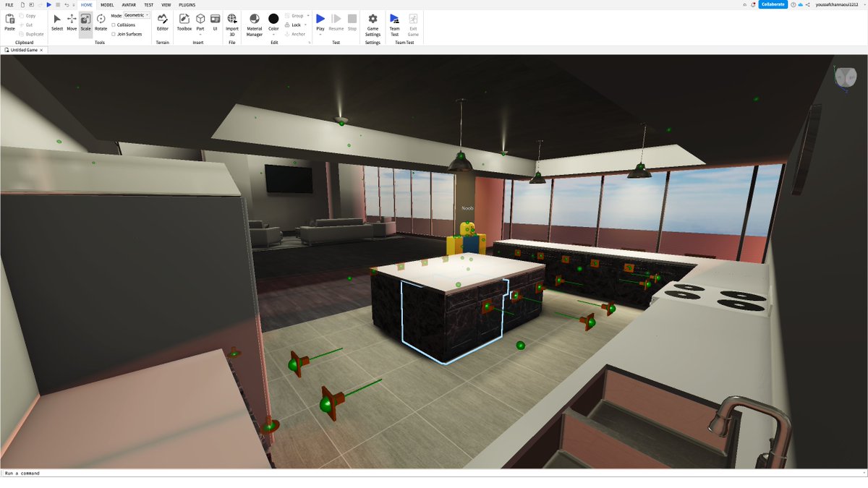Image resolution: width=868 pixels, height=488 pixels.
Task: Click the Stop test button
Action: (x=352, y=22)
